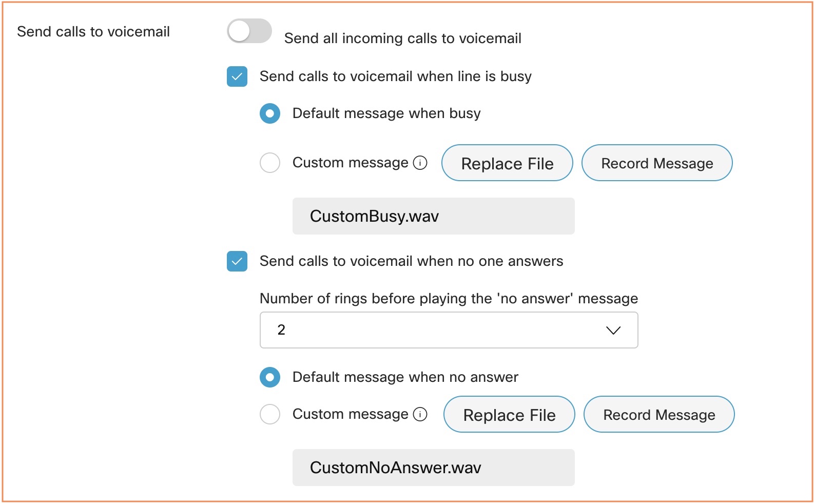Select Default message when busy radio button

(270, 113)
